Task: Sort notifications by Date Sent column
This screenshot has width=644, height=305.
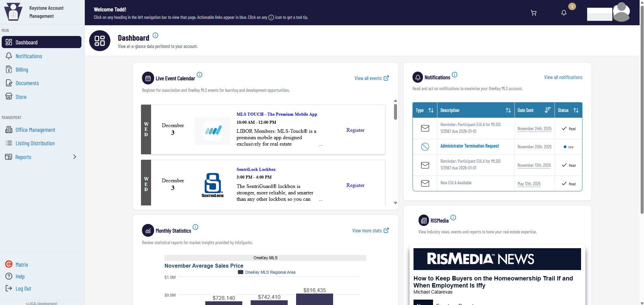Action: 547,110
